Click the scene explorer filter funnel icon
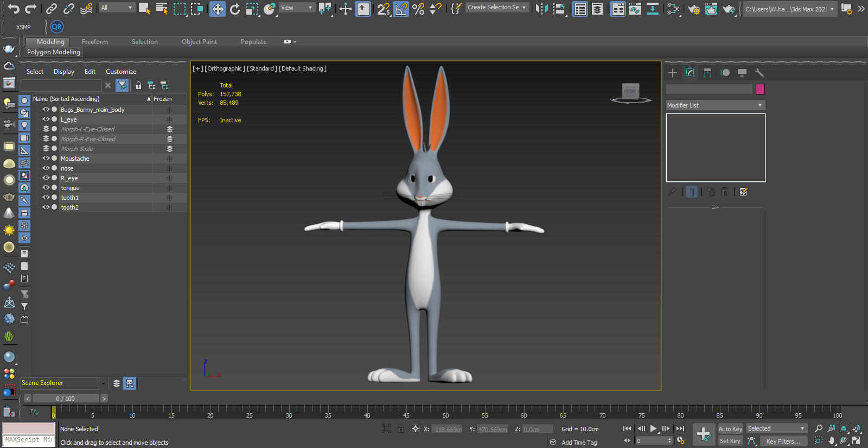The image size is (868, 448). (122, 85)
